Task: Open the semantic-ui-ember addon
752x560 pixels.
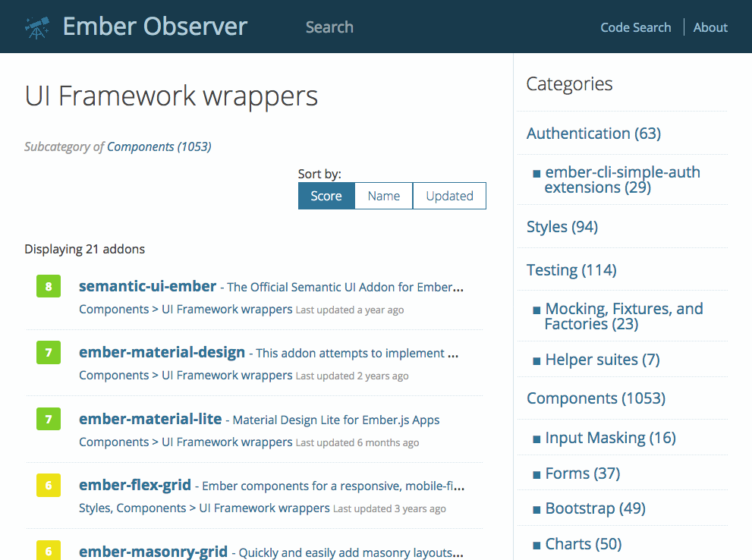Action: [147, 286]
